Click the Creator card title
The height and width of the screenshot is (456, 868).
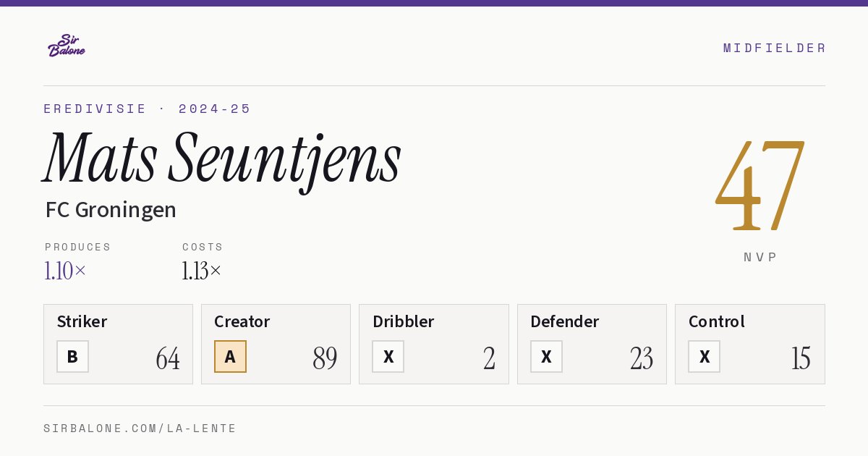tap(242, 321)
